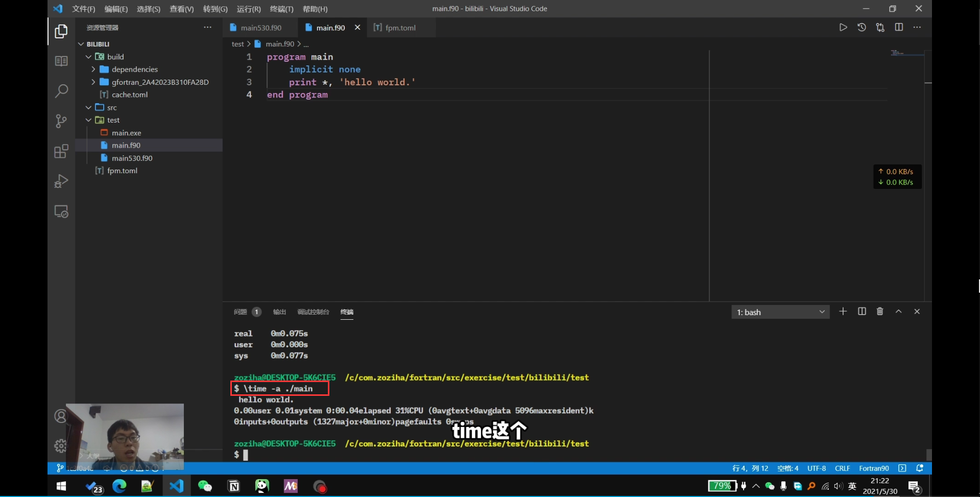This screenshot has height=497, width=980.
Task: Open the 转到(G) menu
Action: (215, 9)
